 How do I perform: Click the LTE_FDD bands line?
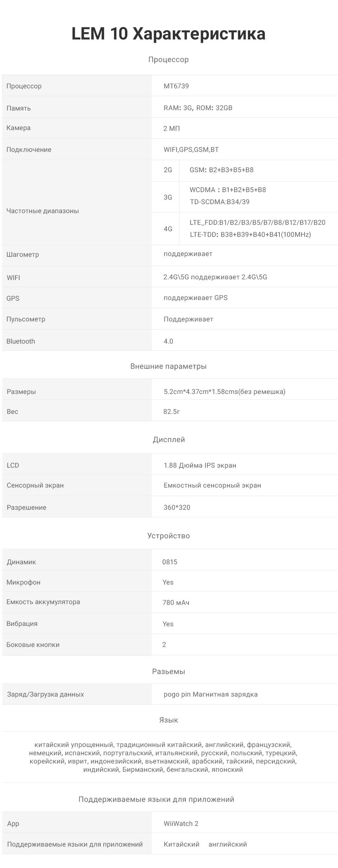257,222
